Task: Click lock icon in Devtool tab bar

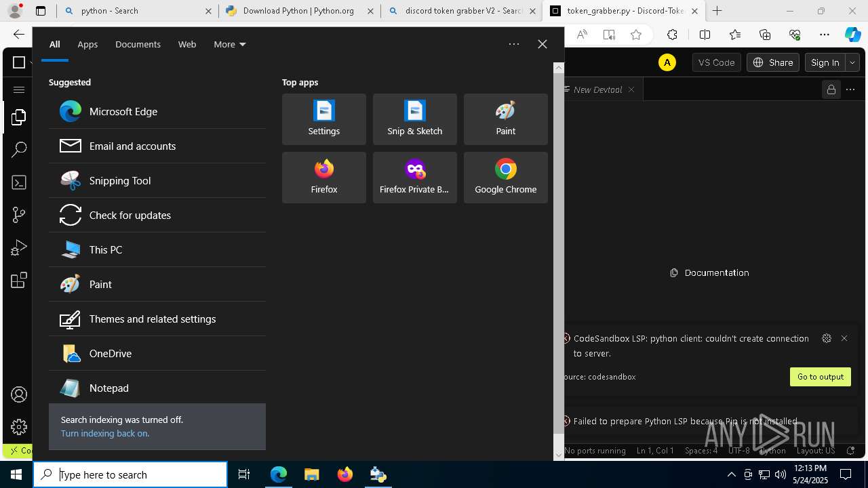Action: 831,89
